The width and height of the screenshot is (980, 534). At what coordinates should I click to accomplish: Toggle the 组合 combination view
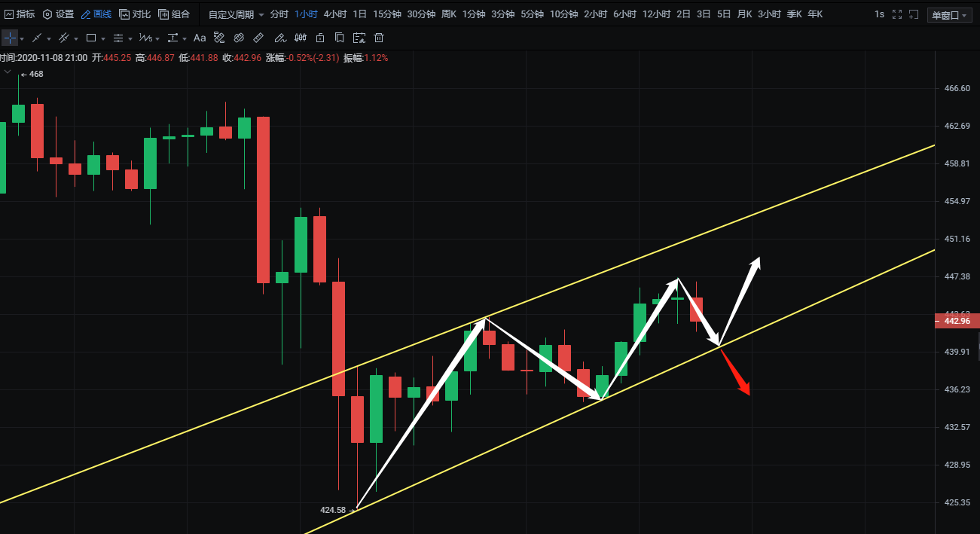click(174, 14)
